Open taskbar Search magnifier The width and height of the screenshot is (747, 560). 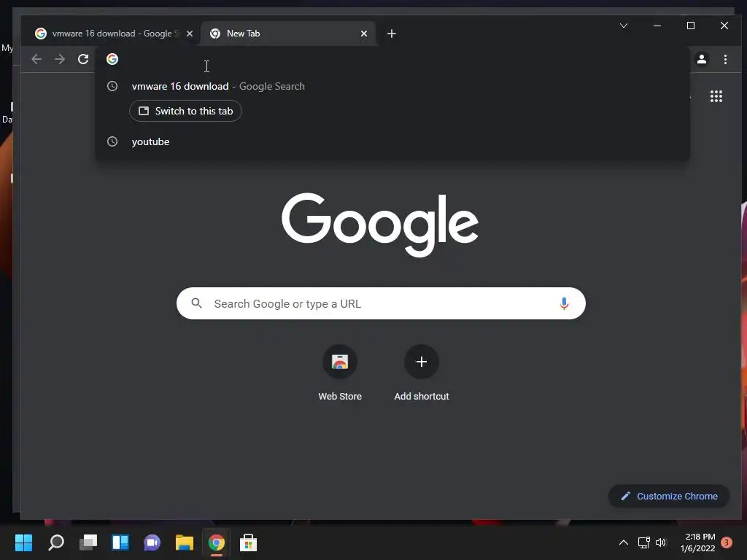56,542
